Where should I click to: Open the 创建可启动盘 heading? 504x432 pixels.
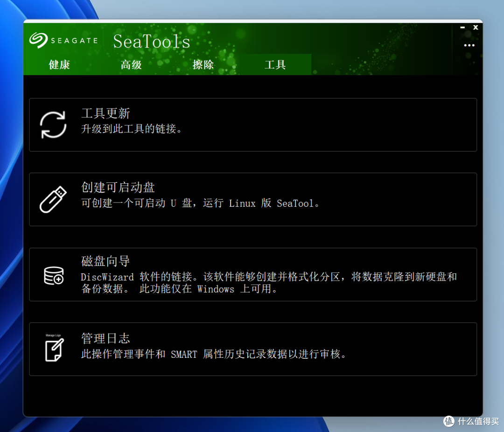pyautogui.click(x=118, y=187)
